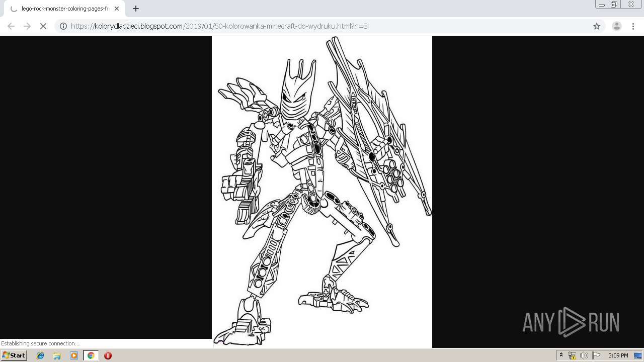644x362 pixels.
Task: Open Windows Media Player from taskbar
Action: (74, 355)
